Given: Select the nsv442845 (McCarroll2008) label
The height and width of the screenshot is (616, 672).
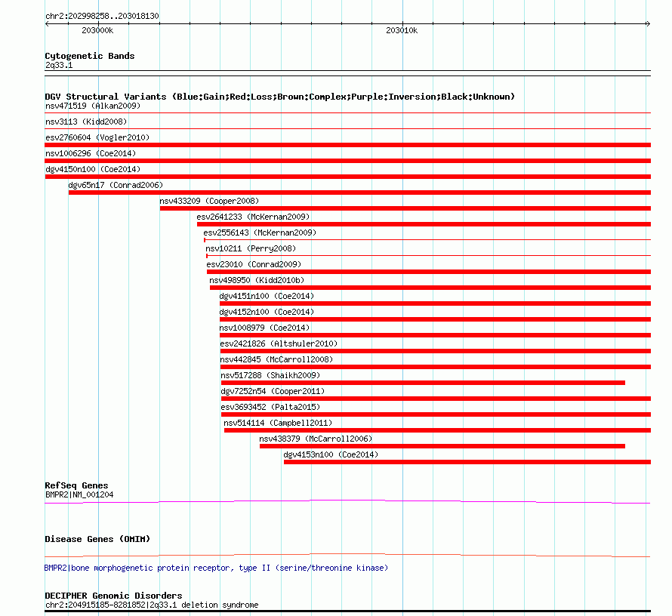Looking at the screenshot, I should click(x=276, y=359).
